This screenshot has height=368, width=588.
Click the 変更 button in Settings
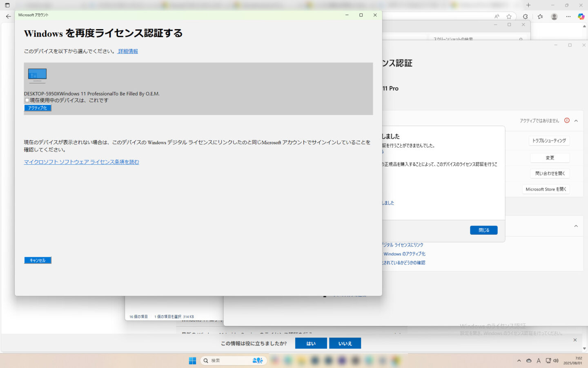550,157
